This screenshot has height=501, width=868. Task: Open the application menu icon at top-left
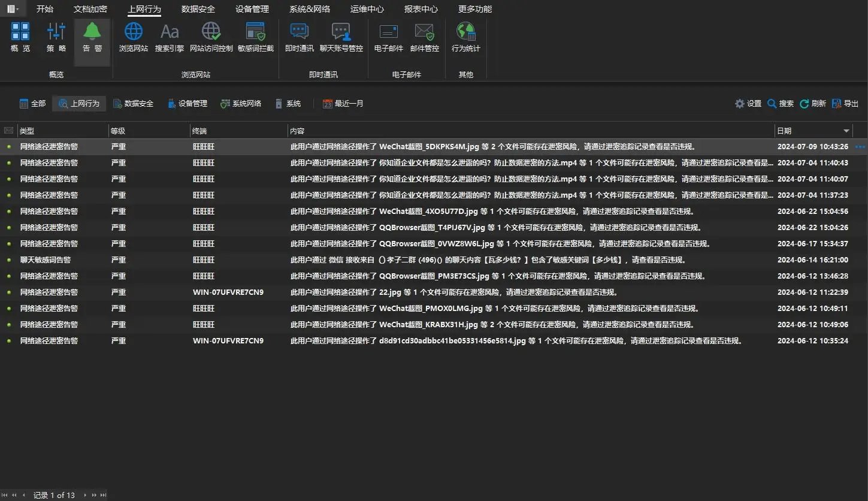pyautogui.click(x=13, y=9)
